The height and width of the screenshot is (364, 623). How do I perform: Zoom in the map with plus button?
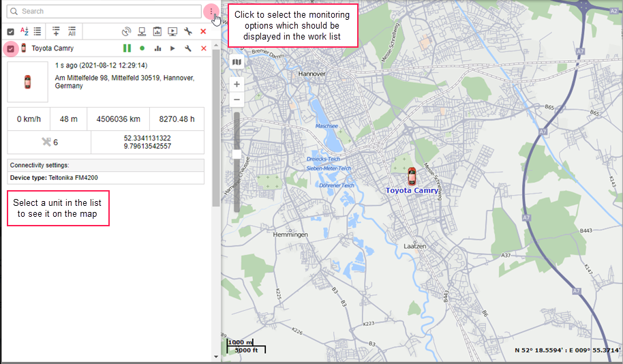237,85
